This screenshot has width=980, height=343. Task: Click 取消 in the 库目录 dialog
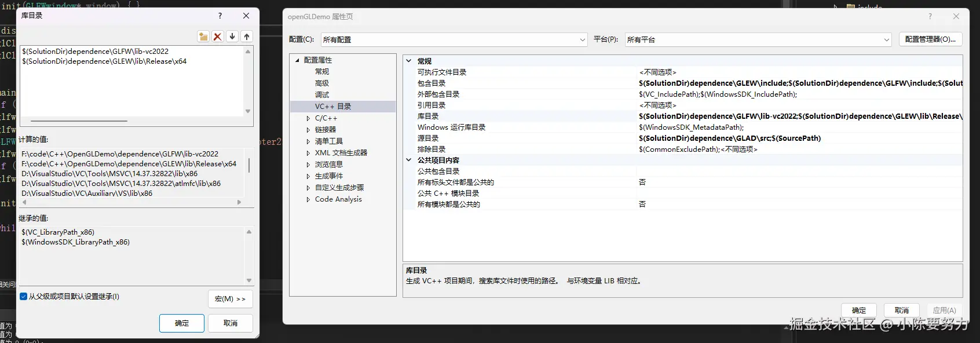point(231,323)
